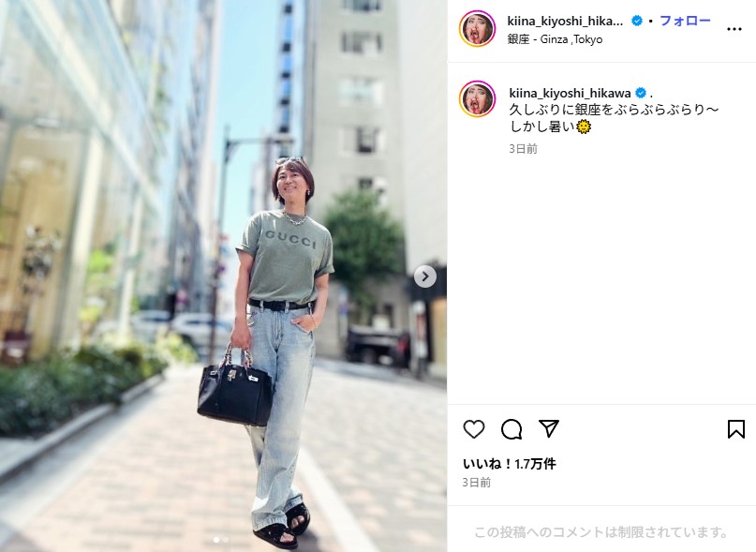Click the 3日前 timestamp under the caption
The height and width of the screenshot is (552, 756).
[x=523, y=149]
